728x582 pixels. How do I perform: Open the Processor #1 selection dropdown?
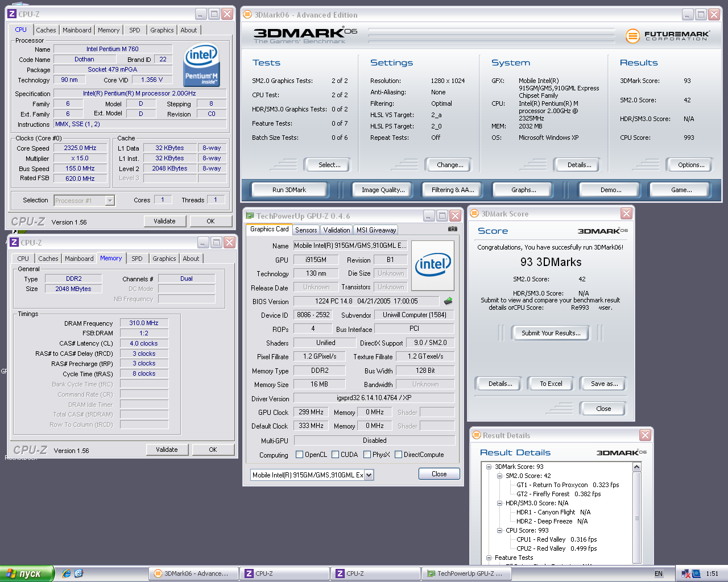[110, 201]
